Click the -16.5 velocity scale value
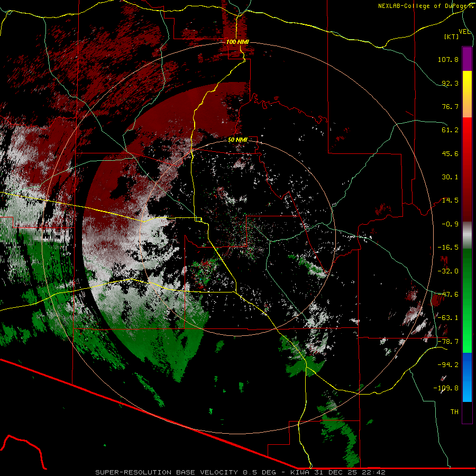Screen dimensions: 476x476 click(448, 248)
